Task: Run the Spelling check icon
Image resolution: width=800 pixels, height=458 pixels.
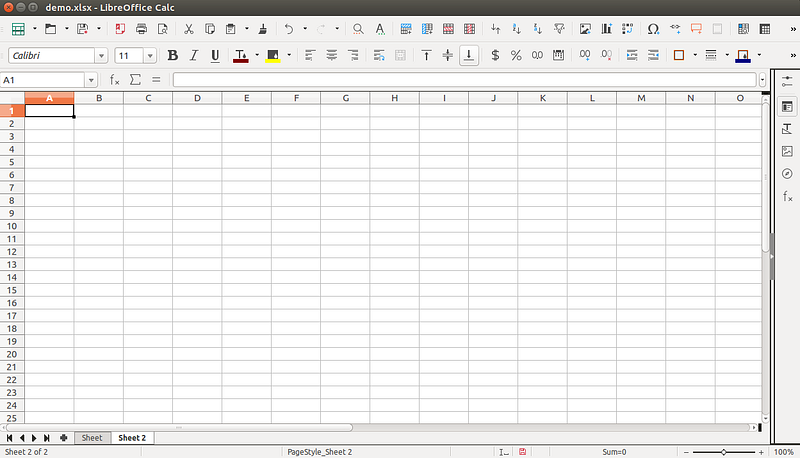Action: 380,29
